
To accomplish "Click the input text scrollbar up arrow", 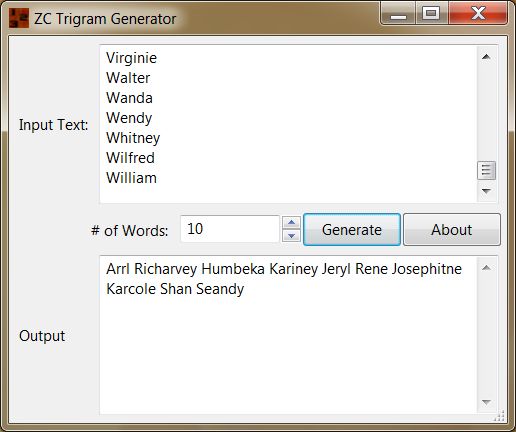I will 486,57.
